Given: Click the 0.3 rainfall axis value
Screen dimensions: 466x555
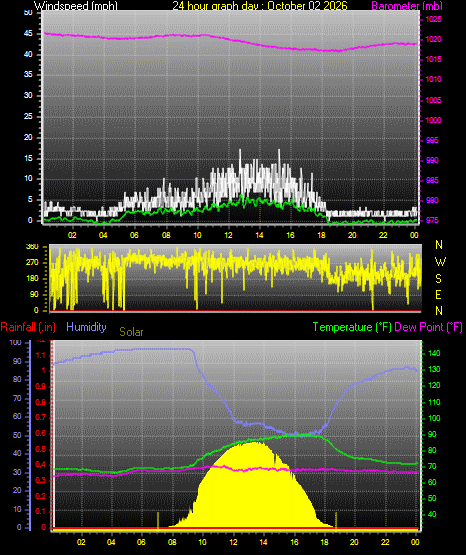Looking at the screenshot, I should click(41, 480).
